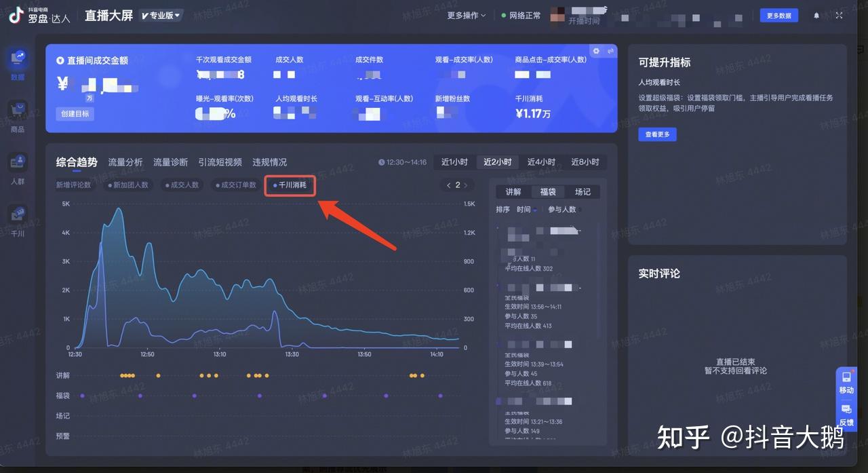This screenshot has width=868, height=473.
Task: Switch to 流量分析 tab
Action: click(x=125, y=162)
